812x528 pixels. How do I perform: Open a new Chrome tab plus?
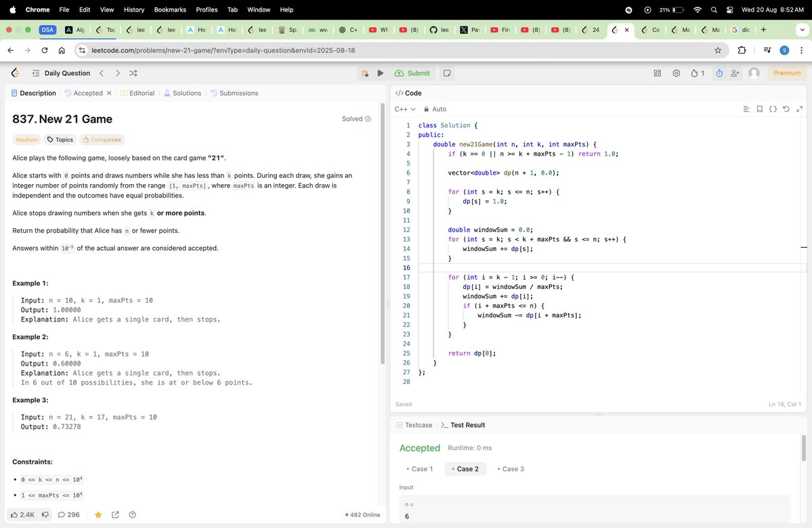coord(763,30)
